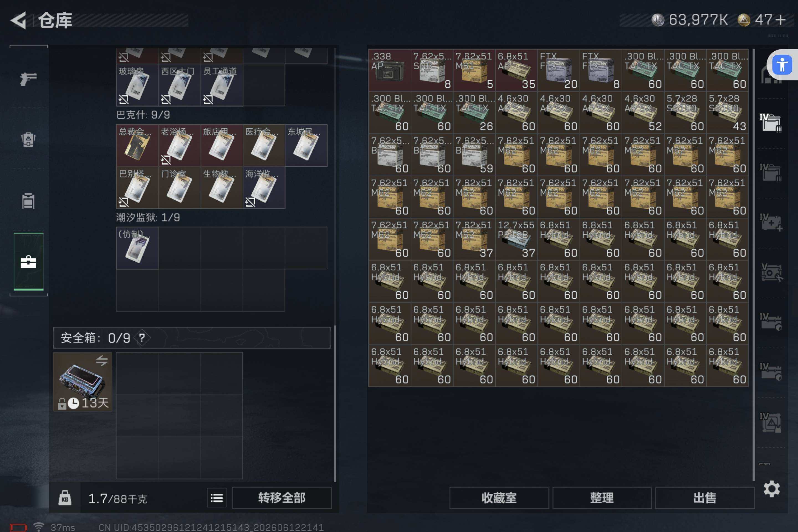This screenshot has height=532, width=798.
Task: Select the golden 总裁会 keycard
Action: coord(137,145)
